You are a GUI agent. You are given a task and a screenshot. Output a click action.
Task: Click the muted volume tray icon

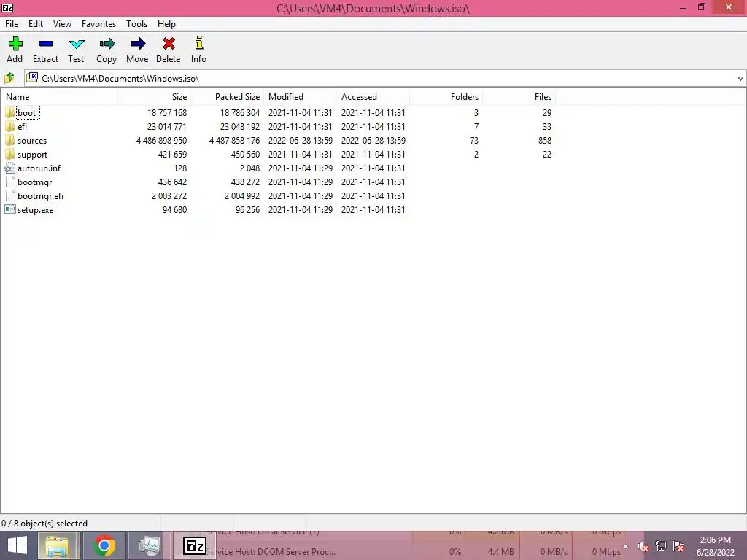click(x=643, y=547)
